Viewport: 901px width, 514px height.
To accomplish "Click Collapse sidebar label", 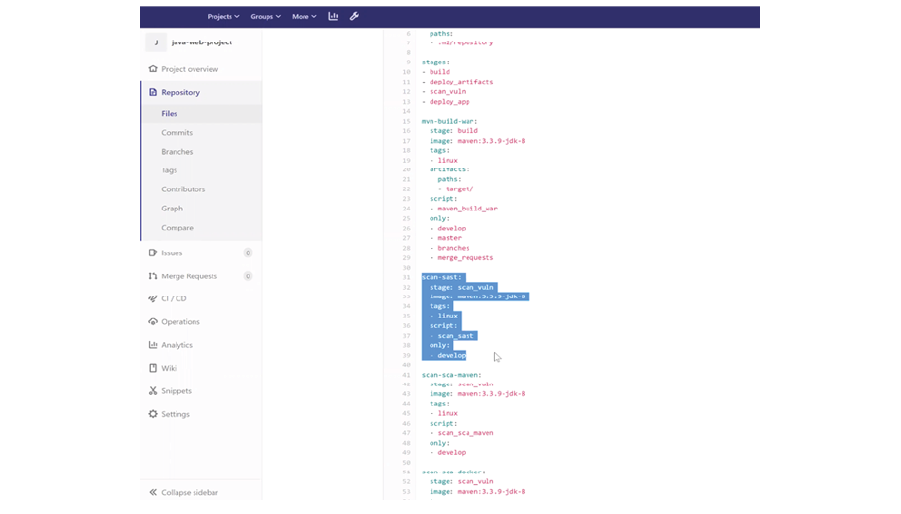I will click(190, 493).
